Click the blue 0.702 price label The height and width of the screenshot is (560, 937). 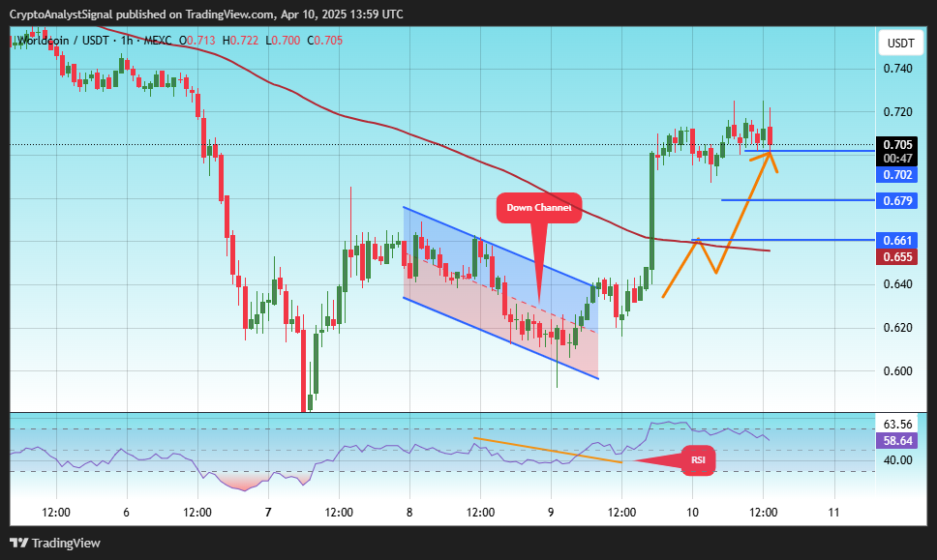pos(897,175)
